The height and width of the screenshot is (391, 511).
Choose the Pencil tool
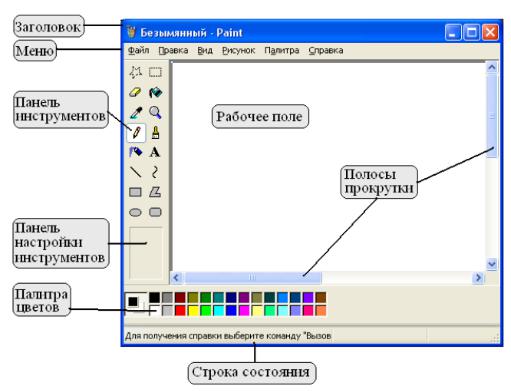coord(136,133)
